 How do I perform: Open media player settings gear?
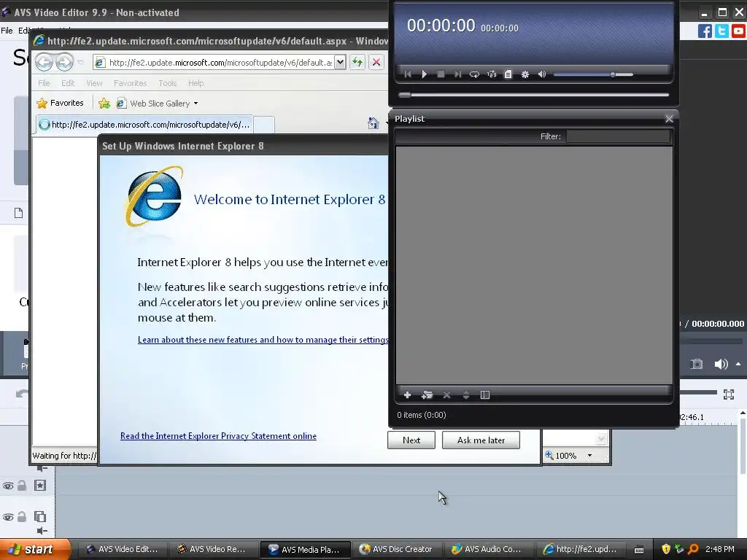click(525, 74)
